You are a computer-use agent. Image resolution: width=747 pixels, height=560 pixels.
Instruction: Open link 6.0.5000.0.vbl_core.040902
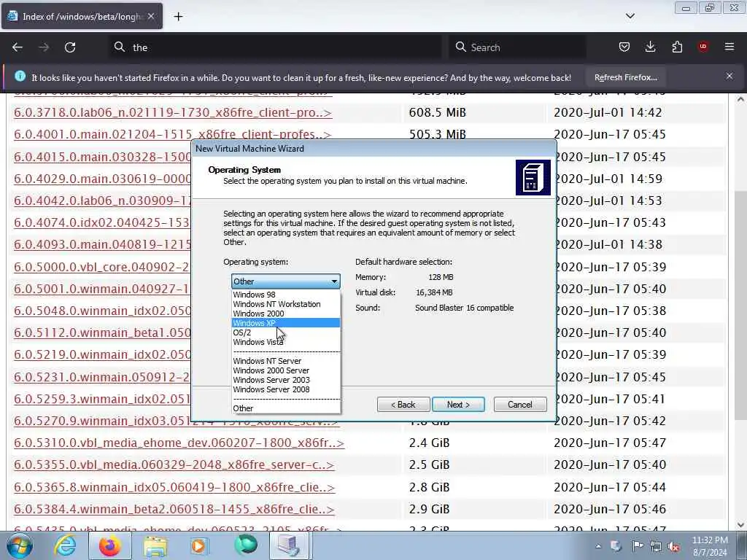pyautogui.click(x=101, y=267)
